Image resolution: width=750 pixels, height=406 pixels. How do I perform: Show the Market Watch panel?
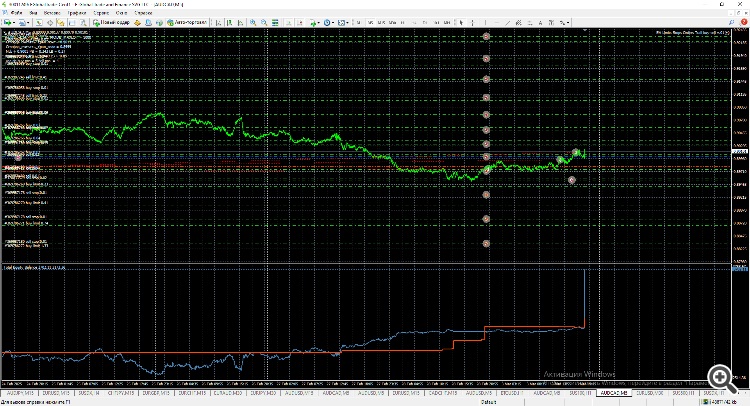39,22
